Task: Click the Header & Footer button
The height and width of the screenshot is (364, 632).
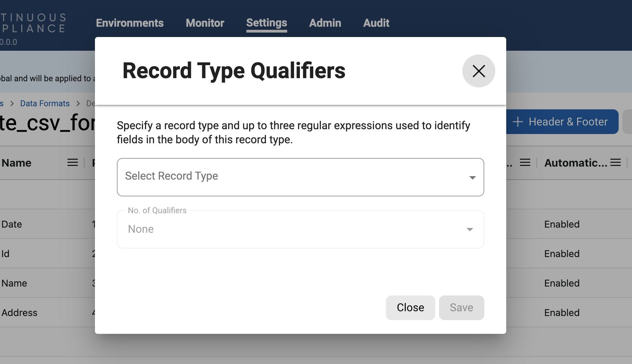Action: pos(562,122)
